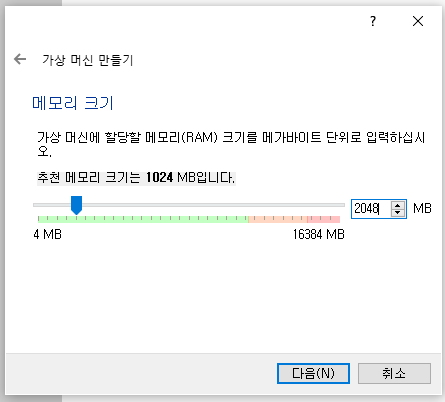This screenshot has height=402, width=445.
Task: Click the memory size slider handle
Action: 76,205
